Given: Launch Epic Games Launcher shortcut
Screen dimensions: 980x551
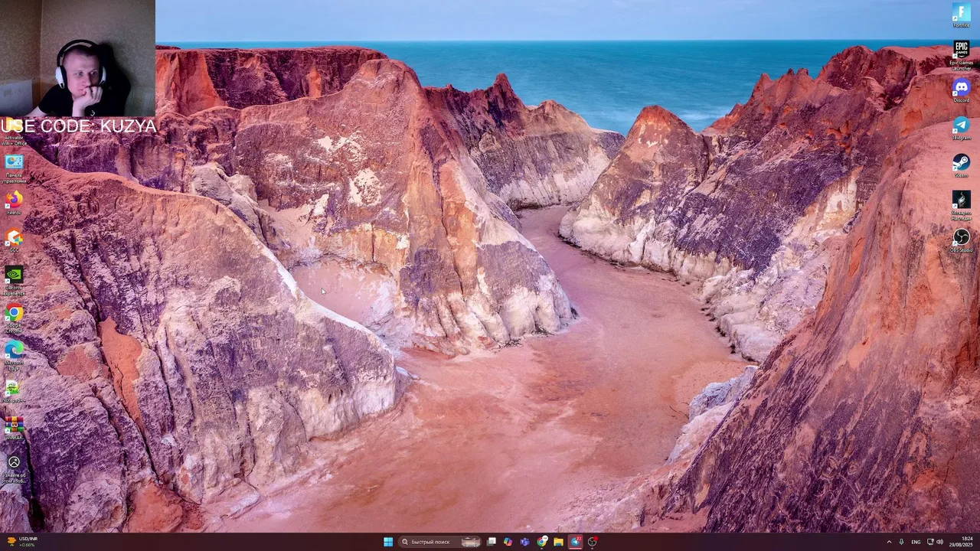Looking at the screenshot, I should 961,55.
